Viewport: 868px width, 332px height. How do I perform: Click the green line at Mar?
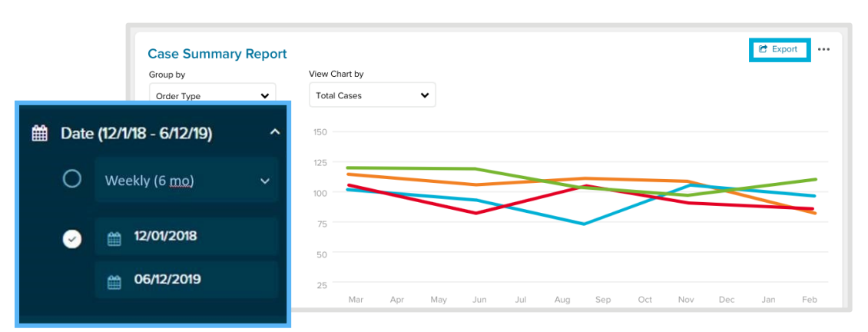tap(350, 168)
